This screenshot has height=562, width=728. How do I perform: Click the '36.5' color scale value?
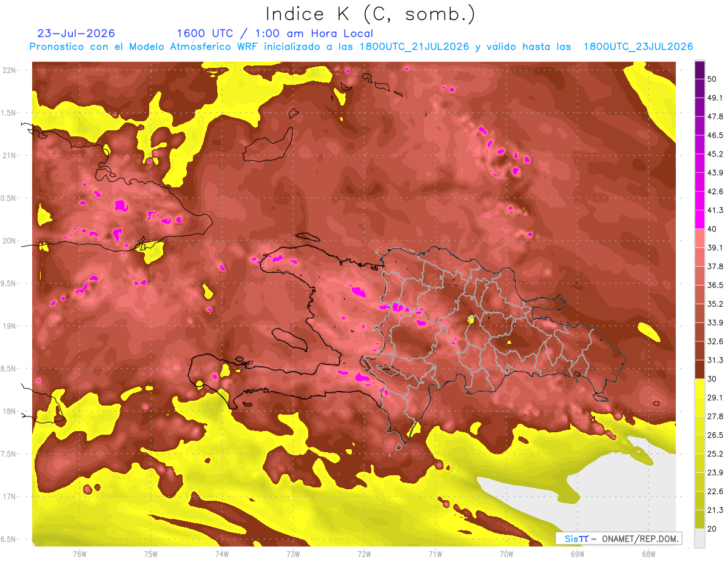click(715, 285)
